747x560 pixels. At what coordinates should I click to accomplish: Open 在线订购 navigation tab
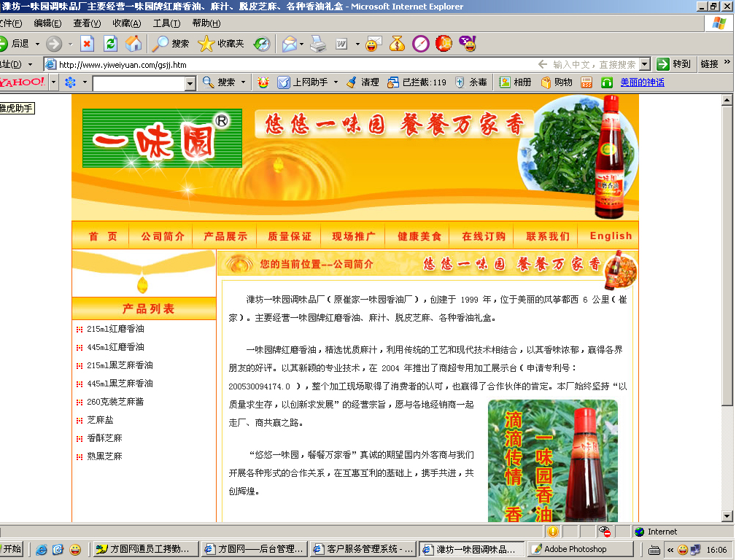[x=483, y=236]
